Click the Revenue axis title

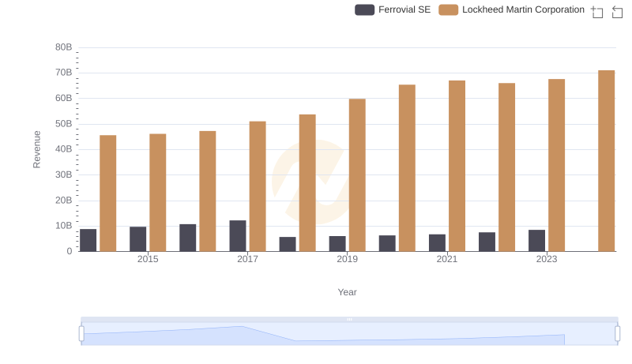pyautogui.click(x=36, y=149)
